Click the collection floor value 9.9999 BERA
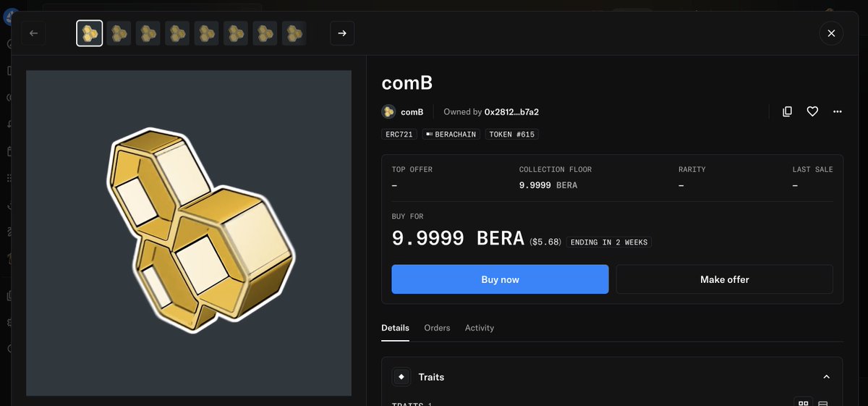Screen dimensions: 868x406 pyautogui.click(x=548, y=185)
